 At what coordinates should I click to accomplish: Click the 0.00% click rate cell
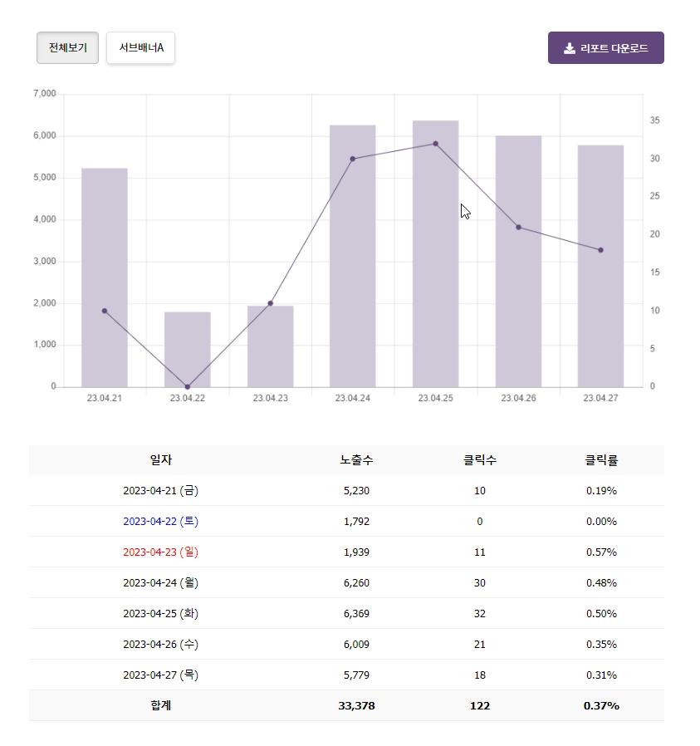click(x=601, y=522)
